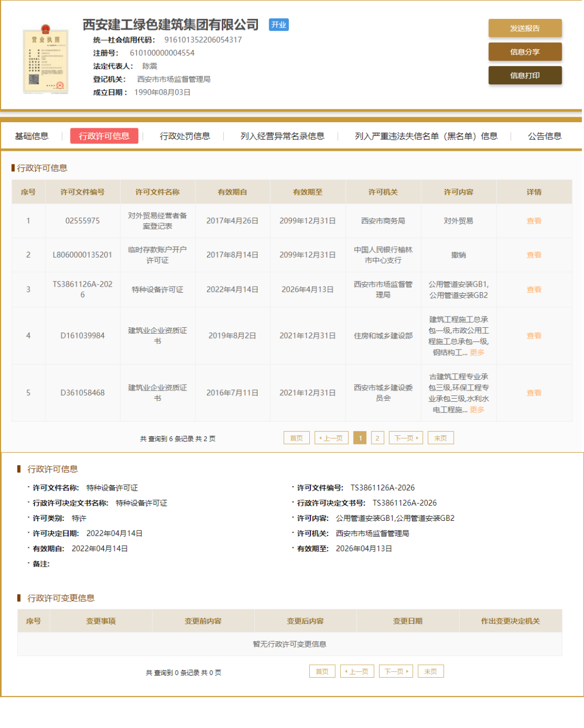Go to page 2 of permit list

click(x=377, y=438)
